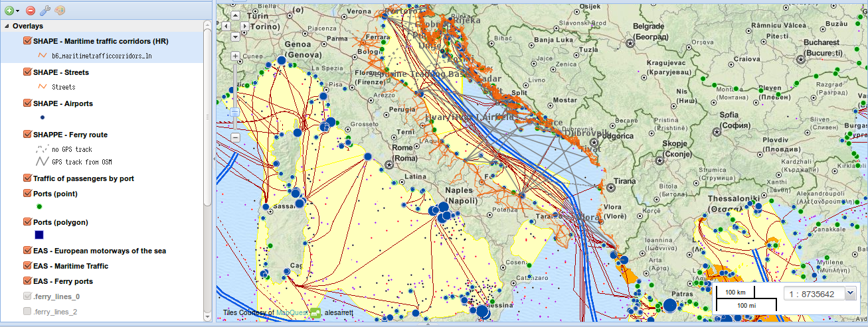This screenshot has width=868, height=327.
Task: Select the Ports (polygon) layer name
Action: (x=60, y=222)
